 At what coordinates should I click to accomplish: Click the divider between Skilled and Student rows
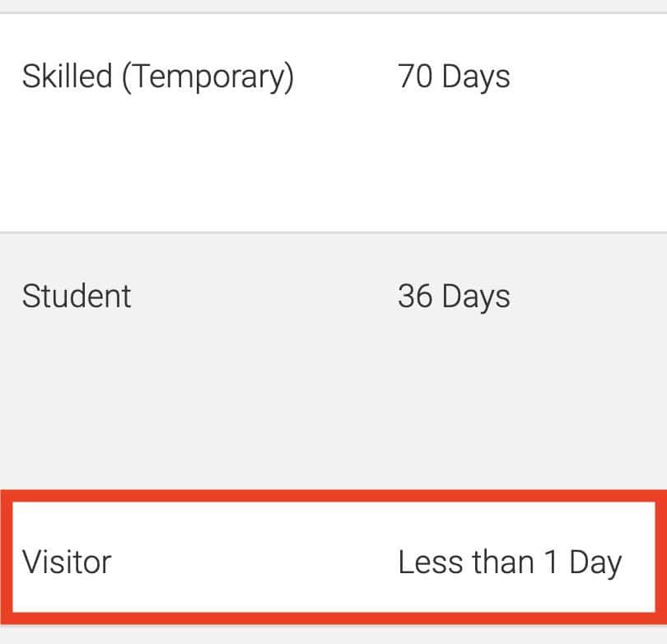333,232
